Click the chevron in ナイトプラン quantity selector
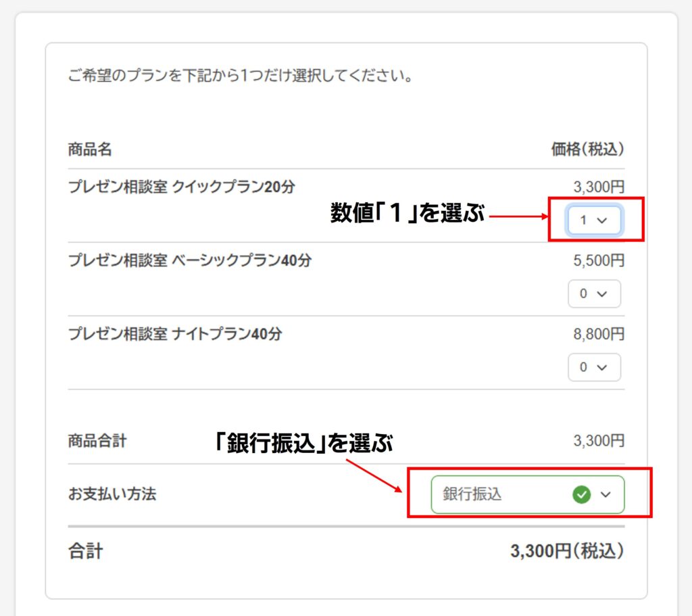Image resolution: width=692 pixels, height=616 pixels. click(x=603, y=367)
